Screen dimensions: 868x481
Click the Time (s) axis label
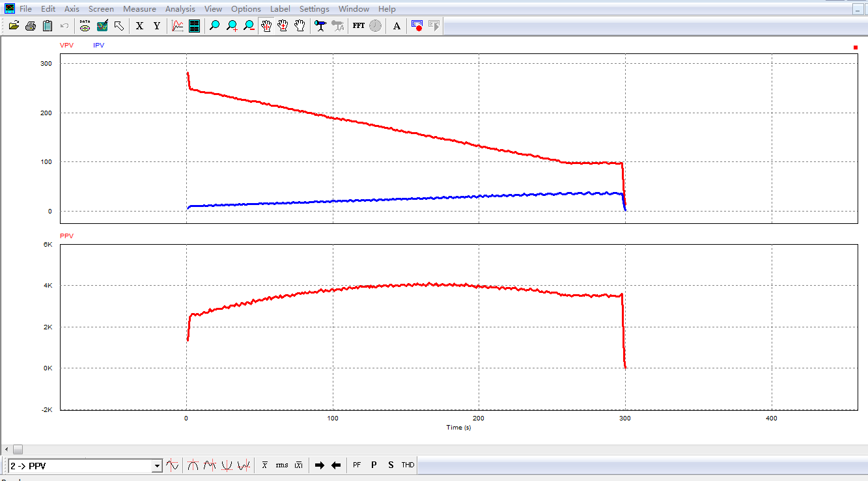459,428
